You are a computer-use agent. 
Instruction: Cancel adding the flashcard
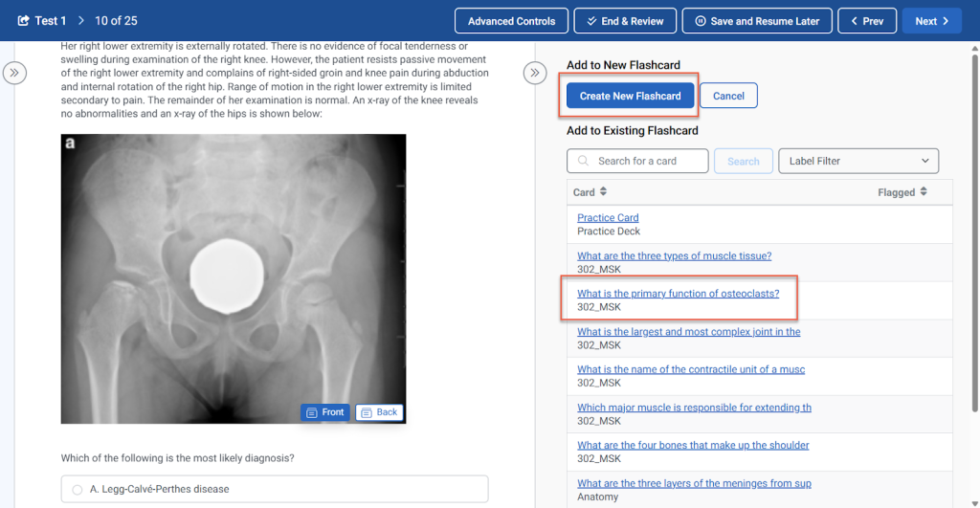click(728, 96)
